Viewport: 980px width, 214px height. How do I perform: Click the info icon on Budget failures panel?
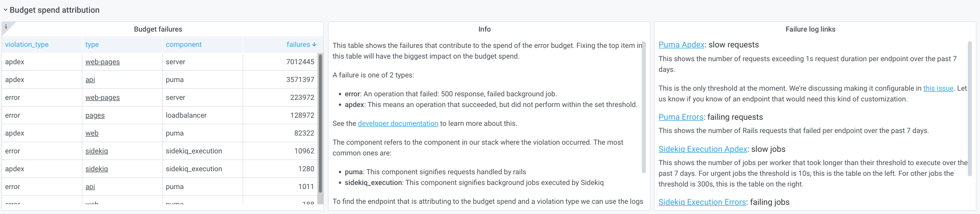(6, 26)
